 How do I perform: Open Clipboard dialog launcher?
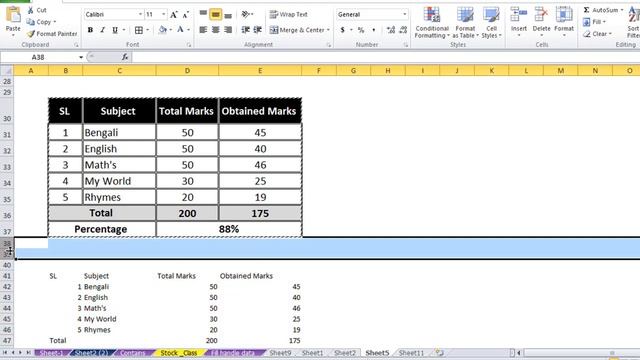[76, 45]
